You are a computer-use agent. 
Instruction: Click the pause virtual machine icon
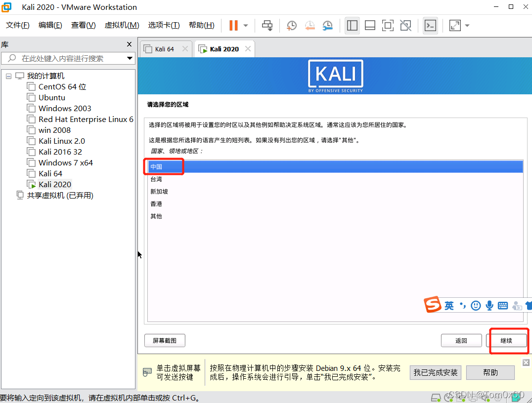click(233, 25)
